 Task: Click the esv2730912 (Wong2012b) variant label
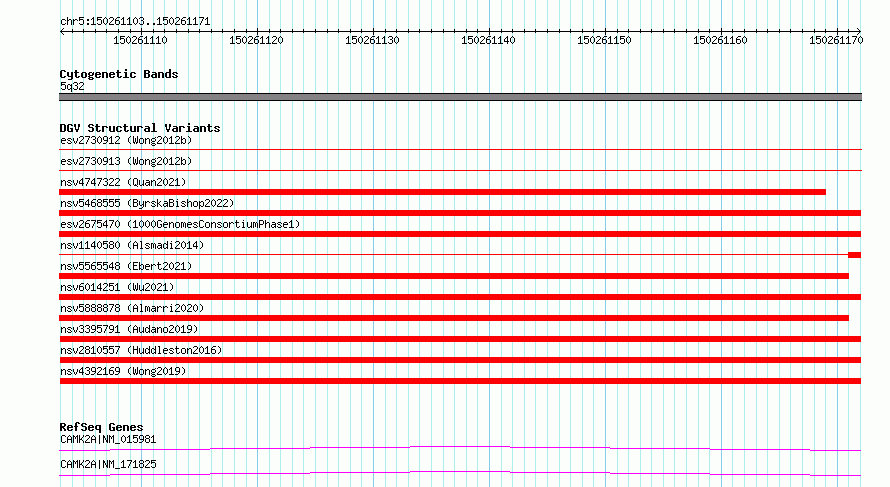126,140
